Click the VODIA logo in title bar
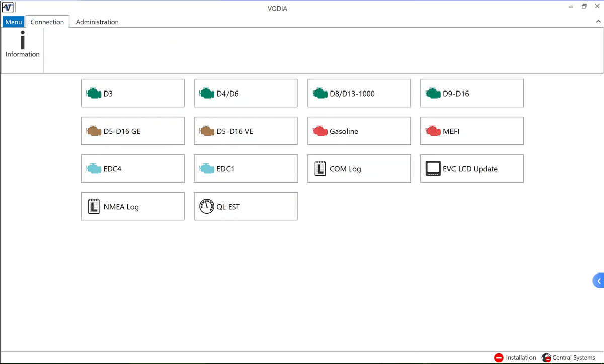The image size is (604, 364). pos(8,8)
